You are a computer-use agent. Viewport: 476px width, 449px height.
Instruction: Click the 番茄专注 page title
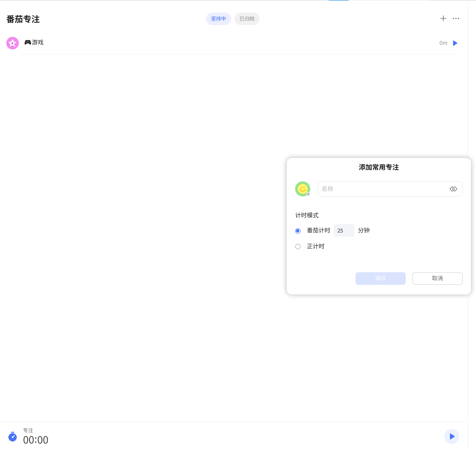tap(23, 19)
